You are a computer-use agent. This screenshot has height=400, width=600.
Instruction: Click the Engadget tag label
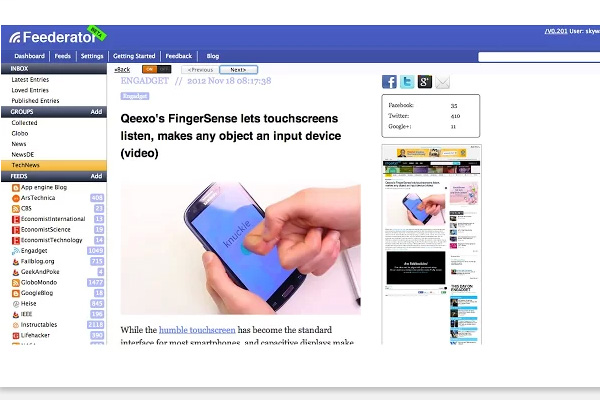coord(135,96)
